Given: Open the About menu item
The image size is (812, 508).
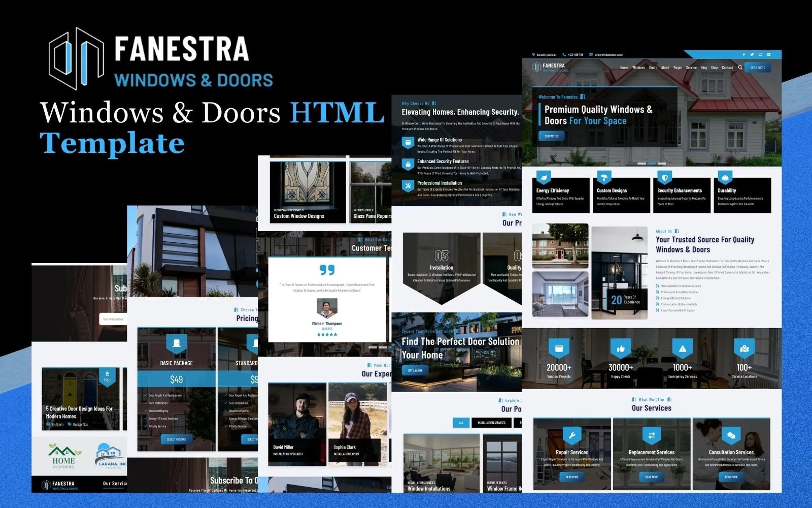Looking at the screenshot, I should point(665,68).
